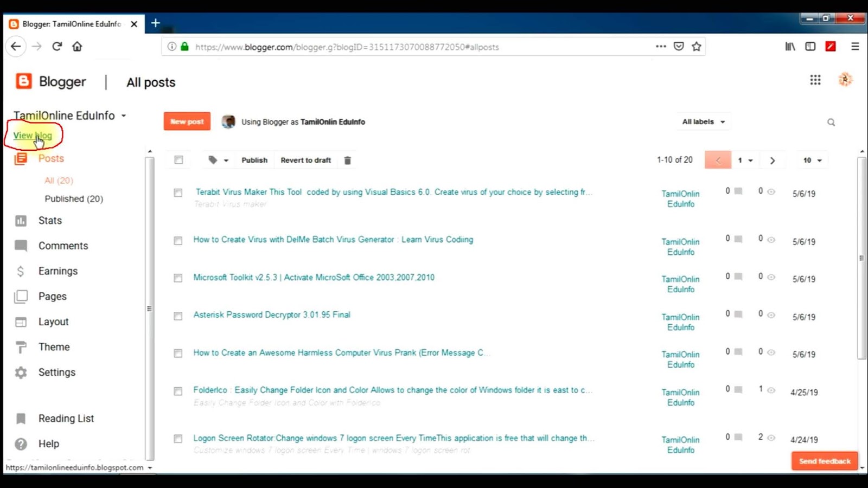Select the Logon Screen Rotator post checkbox

(x=178, y=439)
